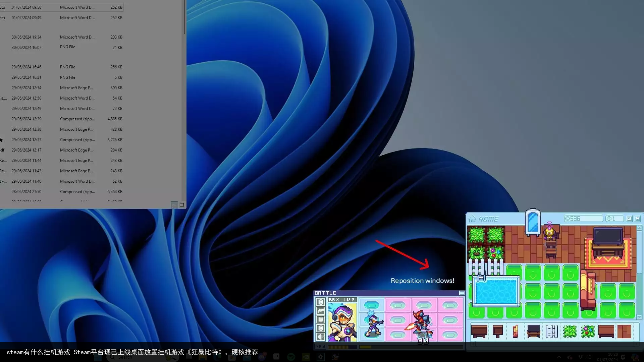This screenshot has height=362, width=644.
Task: Select compressed zip row sized 5,454 KB
Action: point(62,191)
